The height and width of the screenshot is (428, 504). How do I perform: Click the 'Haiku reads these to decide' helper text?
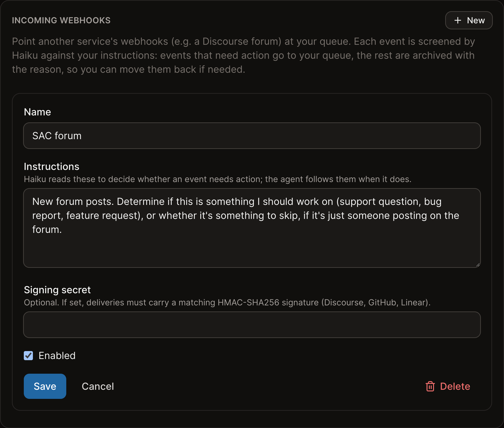coord(218,179)
